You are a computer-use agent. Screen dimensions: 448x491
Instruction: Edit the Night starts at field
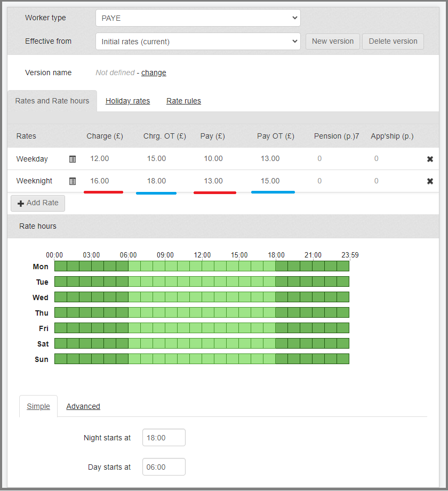click(x=164, y=438)
